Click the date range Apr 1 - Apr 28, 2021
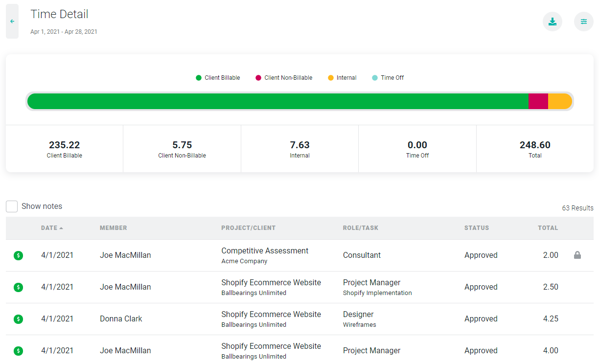Viewport: 599px width, 364px height. 64,32
